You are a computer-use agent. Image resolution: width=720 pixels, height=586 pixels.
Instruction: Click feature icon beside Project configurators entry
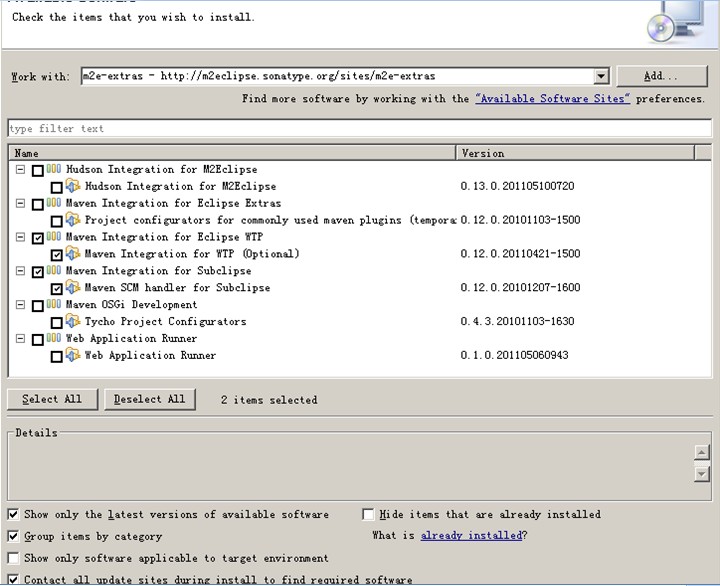tap(73, 220)
